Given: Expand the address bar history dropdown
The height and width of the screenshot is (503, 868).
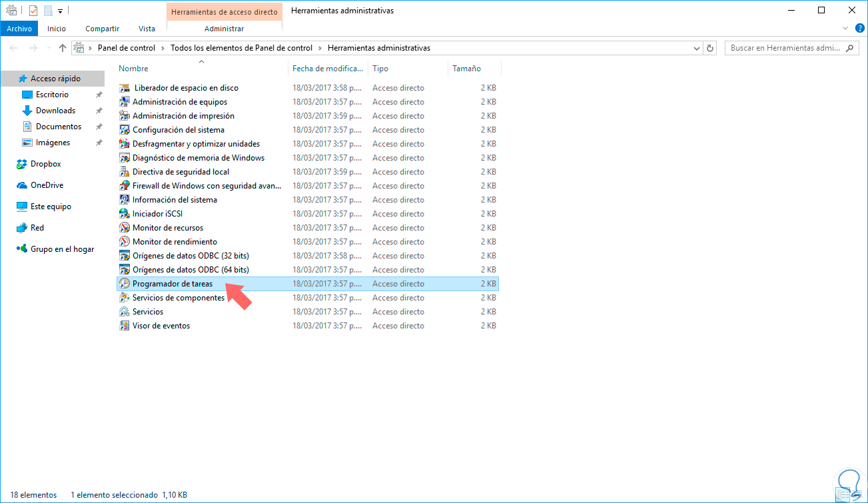Looking at the screenshot, I should click(x=697, y=48).
